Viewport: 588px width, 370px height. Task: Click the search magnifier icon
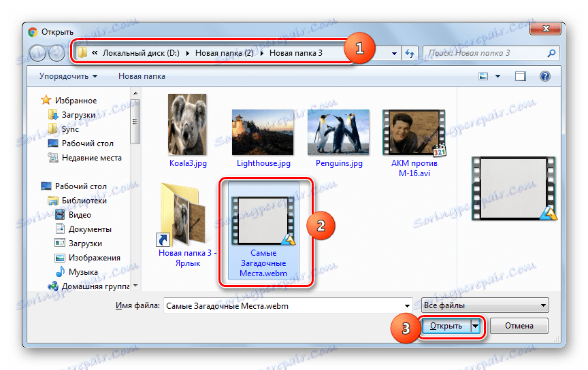(551, 53)
